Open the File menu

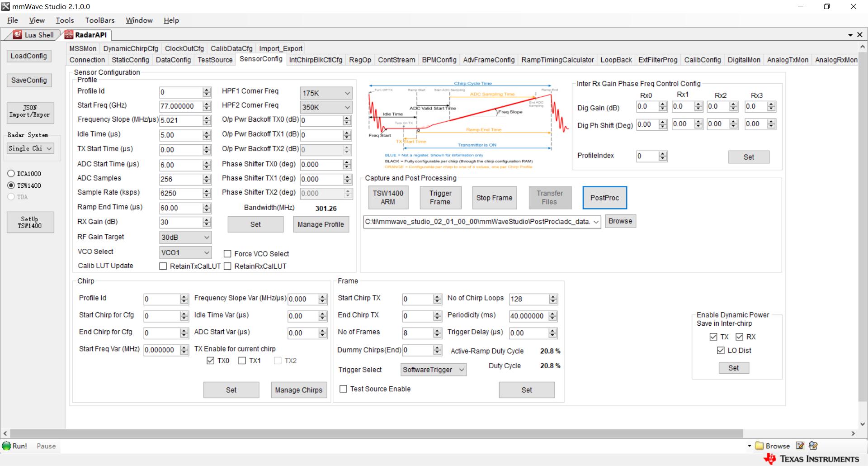pos(13,20)
